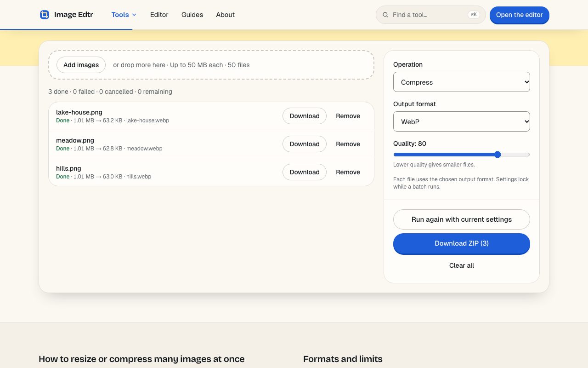Image resolution: width=588 pixels, height=368 pixels.
Task: Click the Output format label
Action: pyautogui.click(x=414, y=104)
